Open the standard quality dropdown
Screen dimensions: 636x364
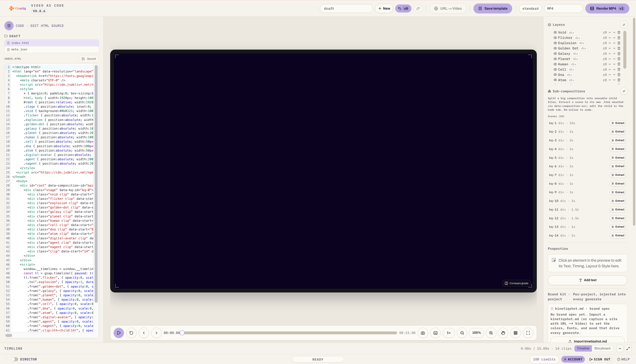530,9
